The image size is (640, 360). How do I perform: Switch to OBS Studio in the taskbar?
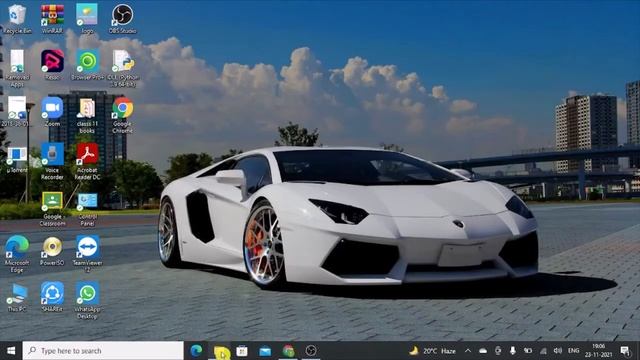pos(311,351)
